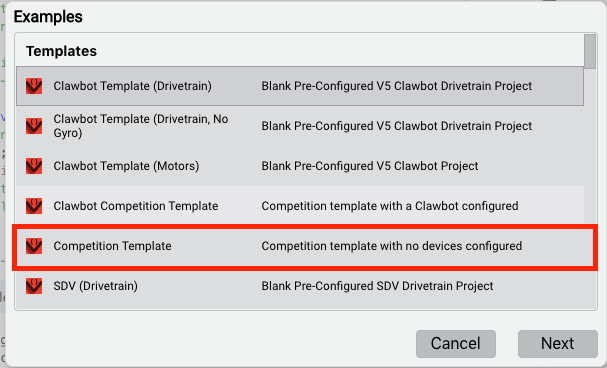Click the Clawbot Template (Drivetrain) VEX icon
The width and height of the screenshot is (607, 368).
[x=34, y=86]
